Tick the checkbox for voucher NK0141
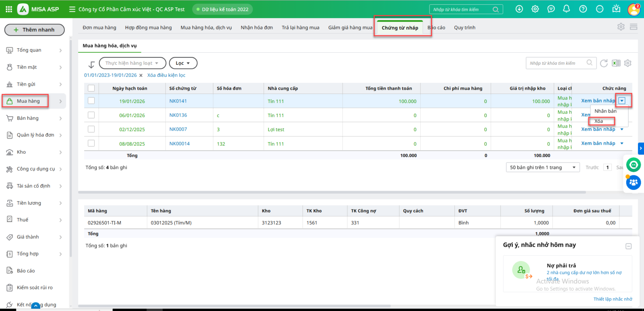This screenshot has height=311, width=644. [x=91, y=101]
